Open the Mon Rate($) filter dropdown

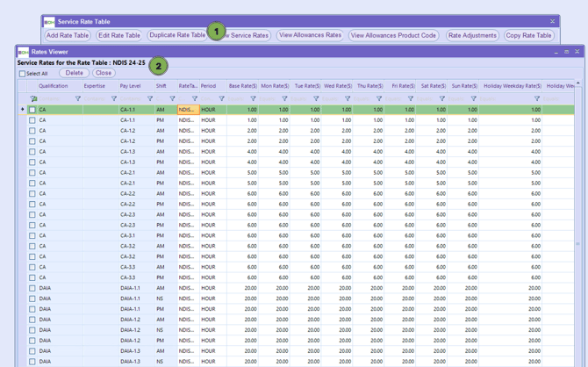285,99
